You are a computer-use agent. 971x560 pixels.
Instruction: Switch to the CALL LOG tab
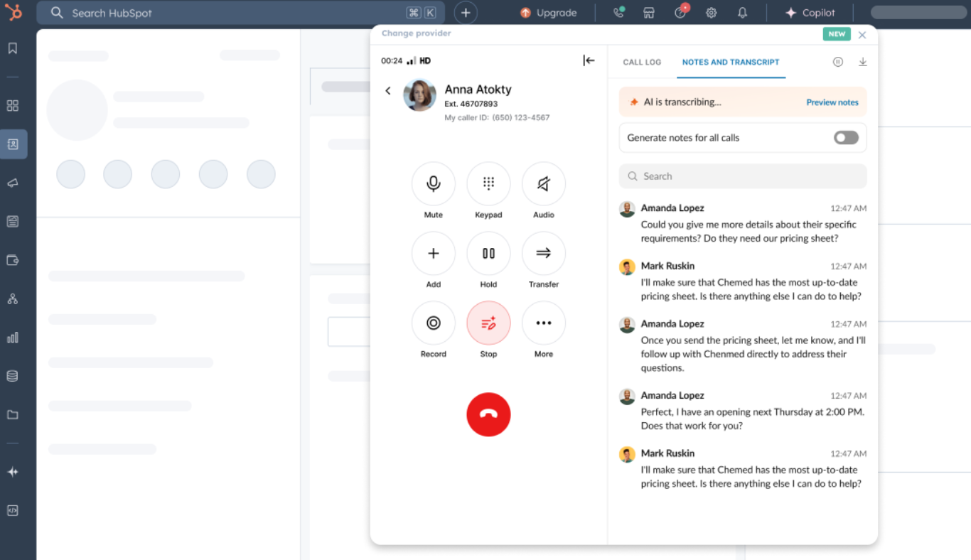[x=642, y=63]
